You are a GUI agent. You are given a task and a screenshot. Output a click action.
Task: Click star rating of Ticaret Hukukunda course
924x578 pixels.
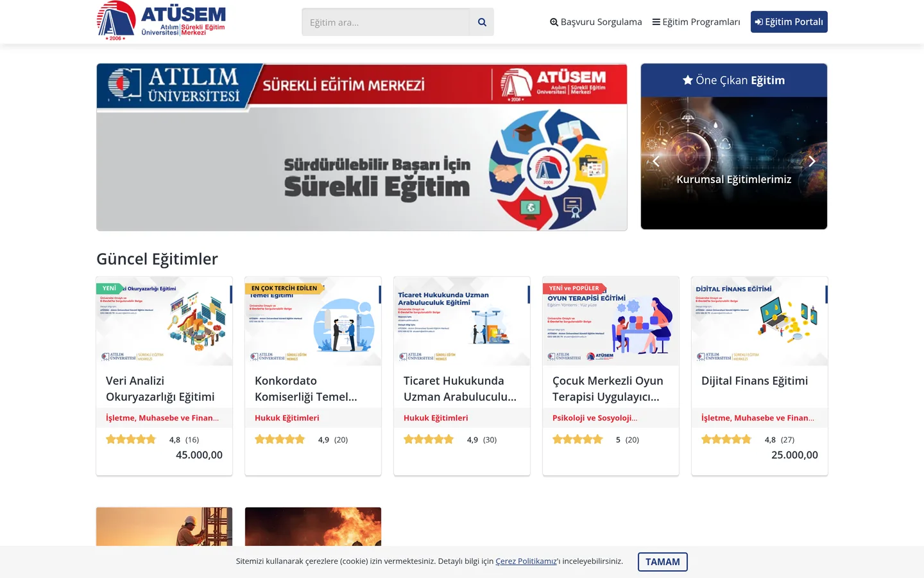tap(429, 439)
